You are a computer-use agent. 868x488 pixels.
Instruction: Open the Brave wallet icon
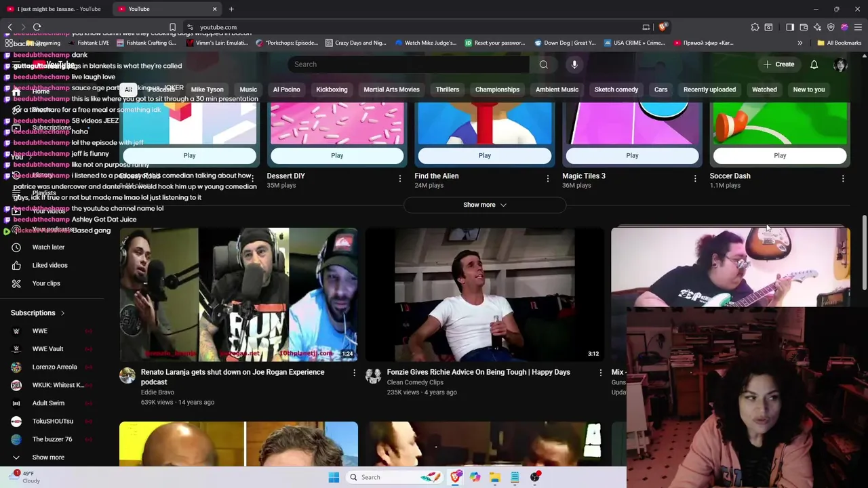(804, 27)
